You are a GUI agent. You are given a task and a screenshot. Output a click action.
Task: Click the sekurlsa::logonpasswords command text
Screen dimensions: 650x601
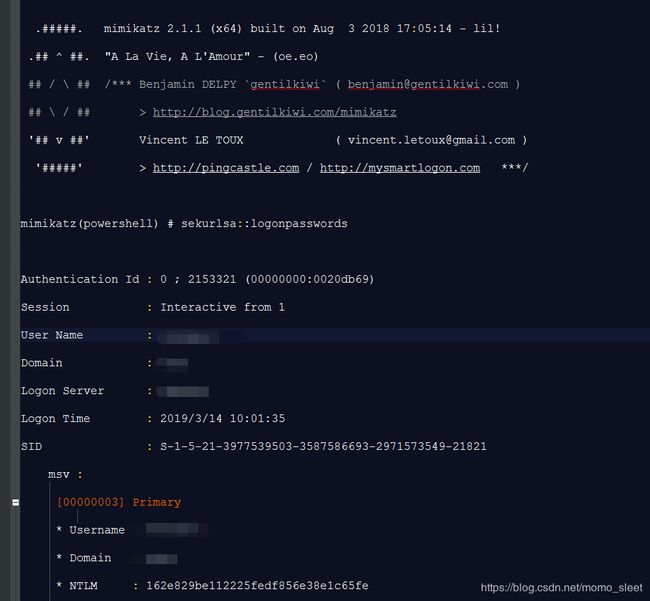(x=264, y=224)
